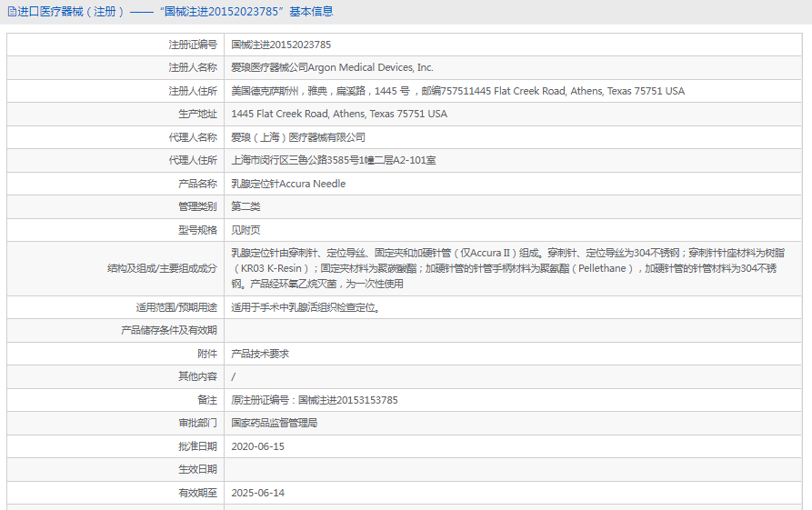Image resolution: width=812 pixels, height=510 pixels.
Task: Select the value 爱琅（上海）医疗器械有限公司
Action: tap(298, 136)
